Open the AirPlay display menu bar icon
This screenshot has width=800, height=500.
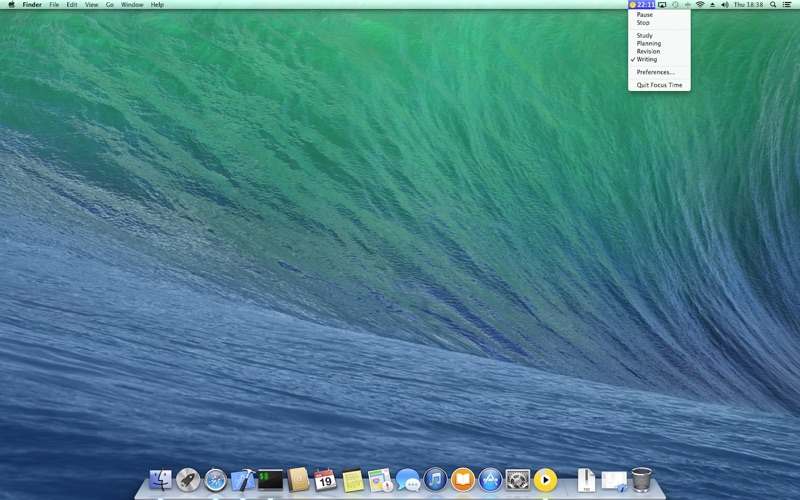click(662, 5)
